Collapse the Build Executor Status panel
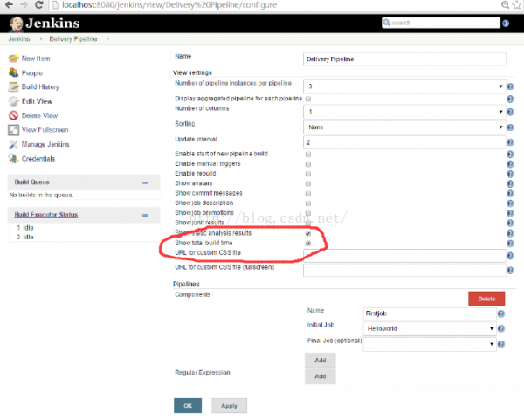 pyautogui.click(x=145, y=215)
